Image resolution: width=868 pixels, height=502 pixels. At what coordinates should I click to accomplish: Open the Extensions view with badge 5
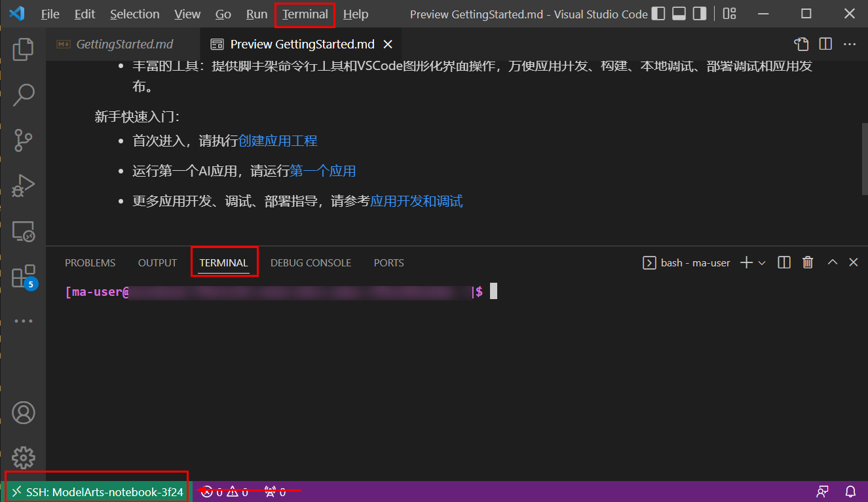[x=24, y=276]
